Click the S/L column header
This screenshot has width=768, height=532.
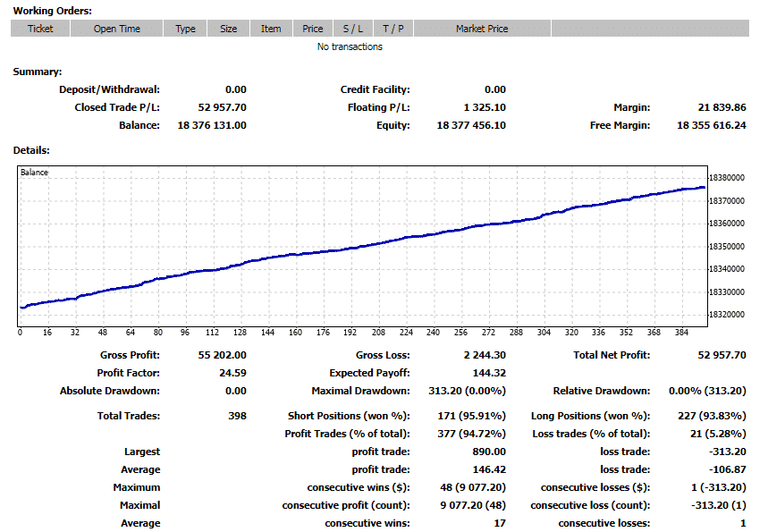tap(352, 28)
